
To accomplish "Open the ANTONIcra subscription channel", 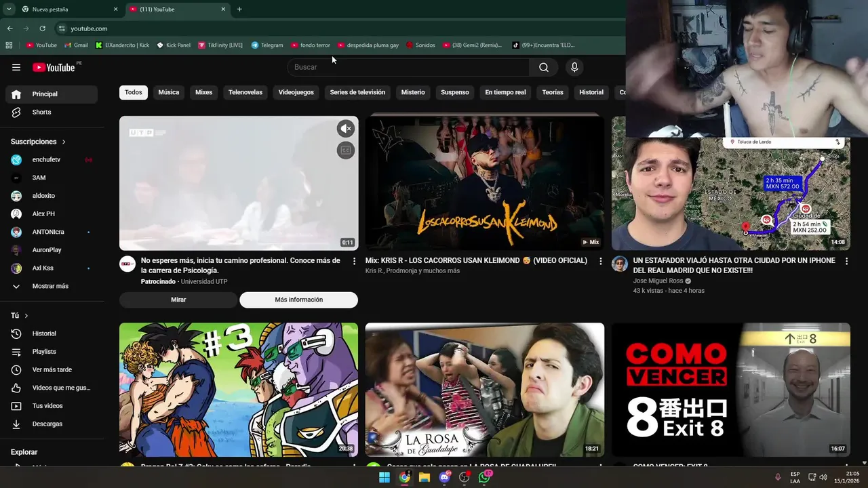I will coord(52,232).
